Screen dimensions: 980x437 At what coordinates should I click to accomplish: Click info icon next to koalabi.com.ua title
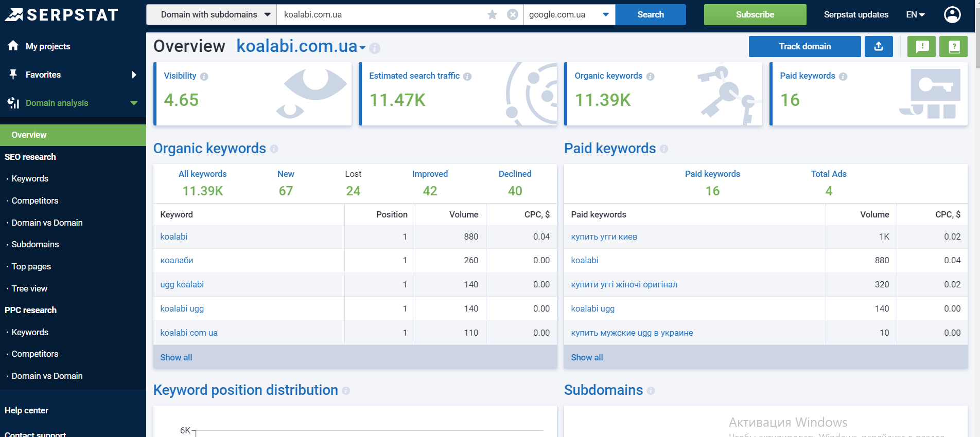375,48
